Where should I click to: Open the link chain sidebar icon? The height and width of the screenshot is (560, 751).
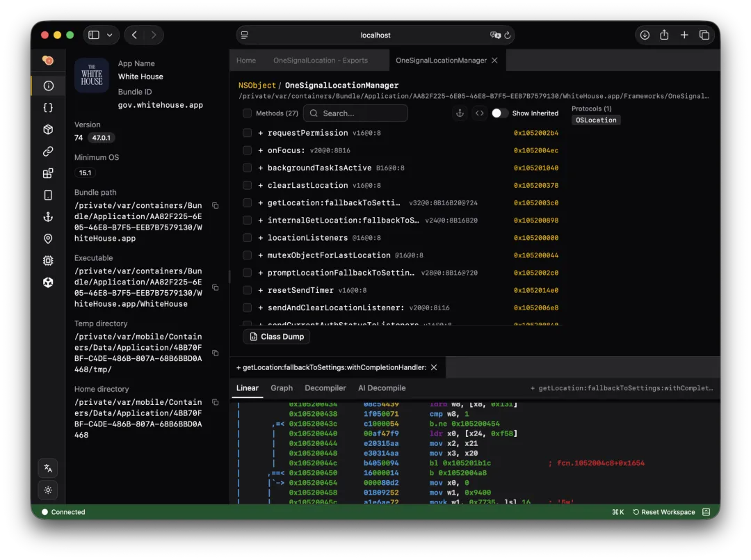(x=49, y=152)
